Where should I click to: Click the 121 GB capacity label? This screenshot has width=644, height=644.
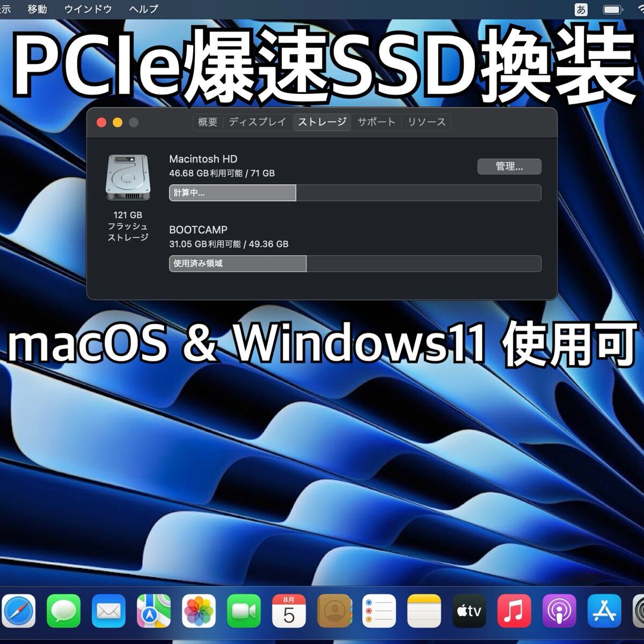point(128,215)
